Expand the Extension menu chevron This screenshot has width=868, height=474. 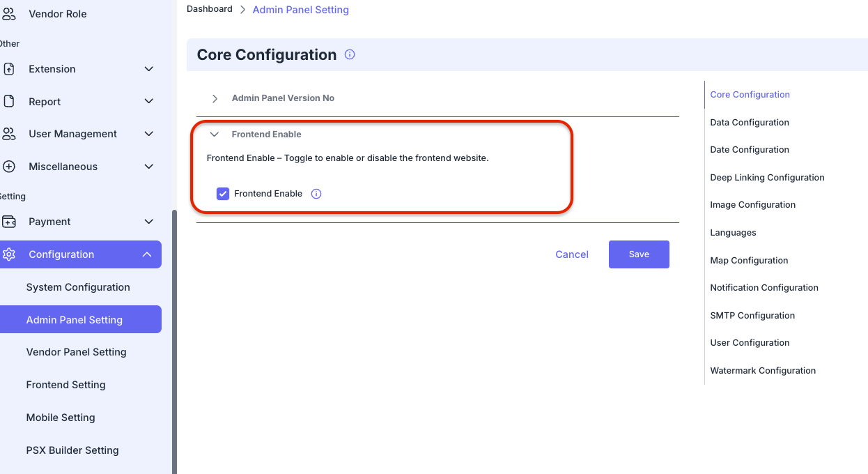tap(148, 69)
